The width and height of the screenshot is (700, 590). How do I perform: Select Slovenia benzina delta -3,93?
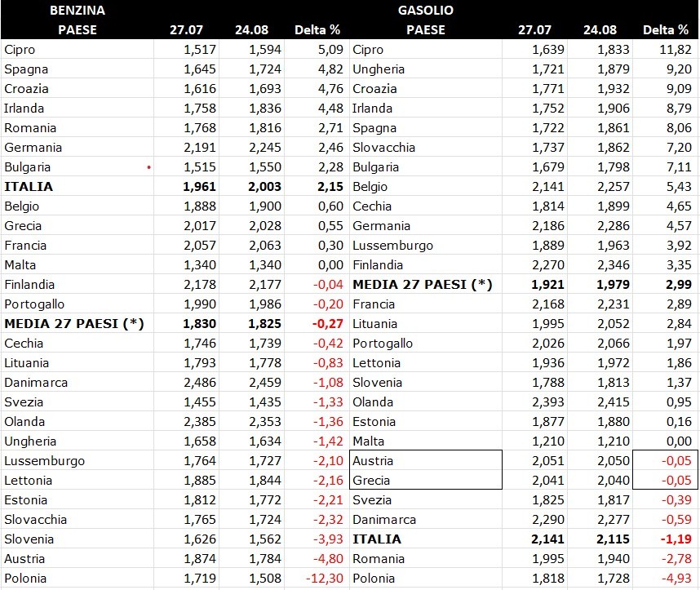pos(317,539)
